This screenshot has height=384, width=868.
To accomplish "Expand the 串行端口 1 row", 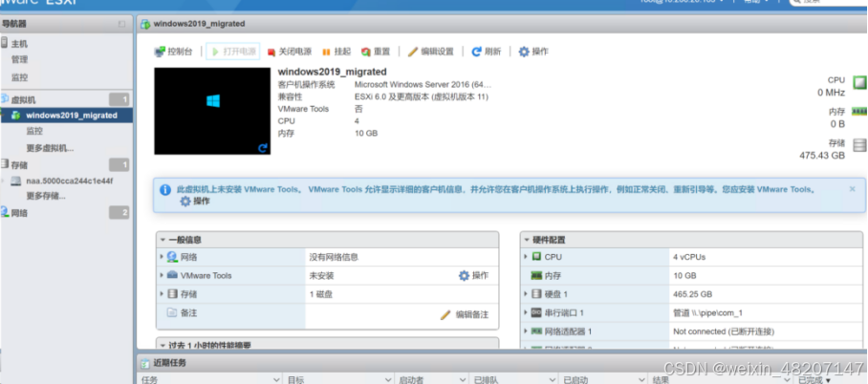I will [x=526, y=312].
